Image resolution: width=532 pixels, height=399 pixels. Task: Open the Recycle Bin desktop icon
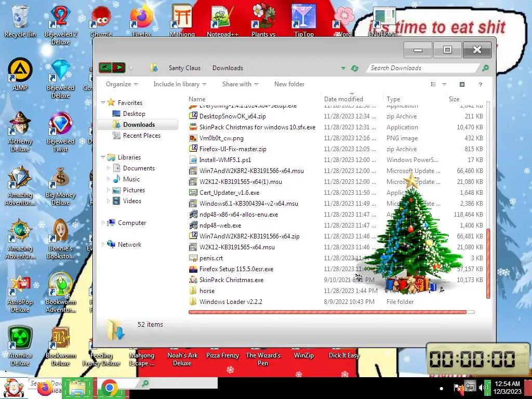20,21
